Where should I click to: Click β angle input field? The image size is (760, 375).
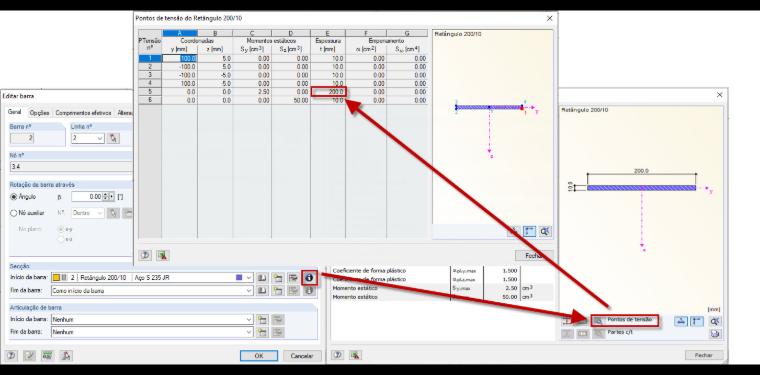87,197
